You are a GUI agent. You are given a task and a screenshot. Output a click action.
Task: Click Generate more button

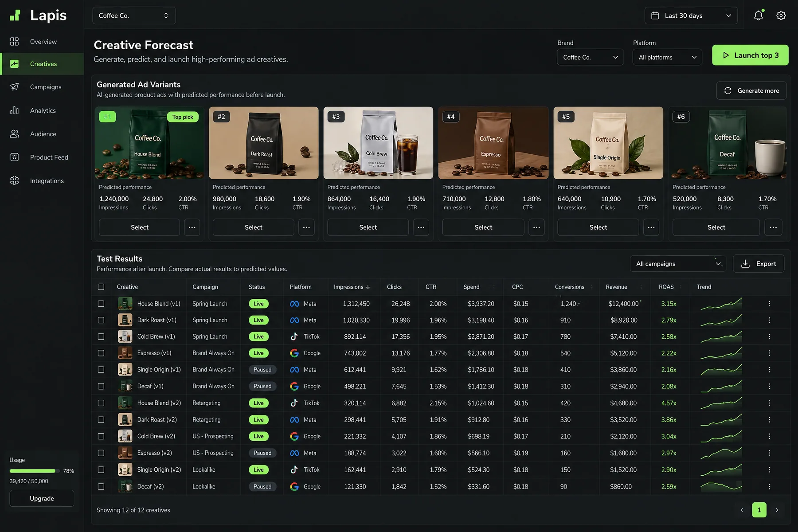tap(751, 90)
